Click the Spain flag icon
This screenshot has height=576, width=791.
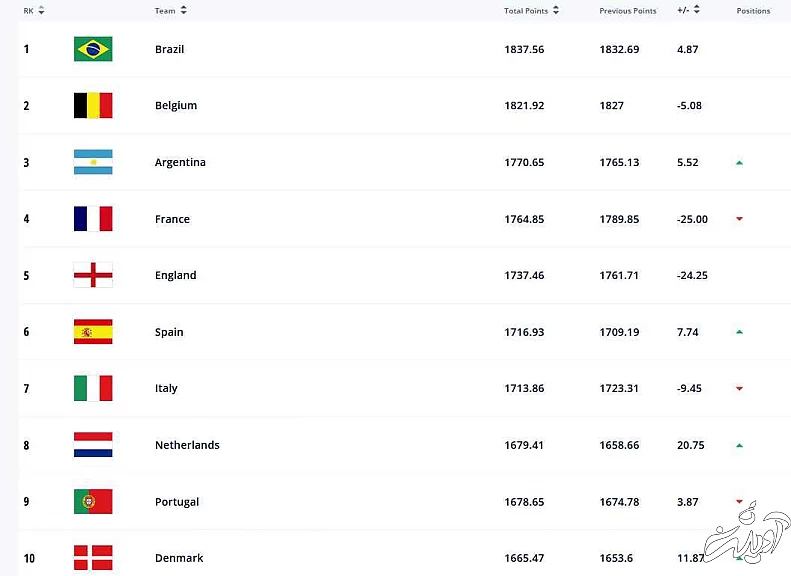(x=93, y=332)
